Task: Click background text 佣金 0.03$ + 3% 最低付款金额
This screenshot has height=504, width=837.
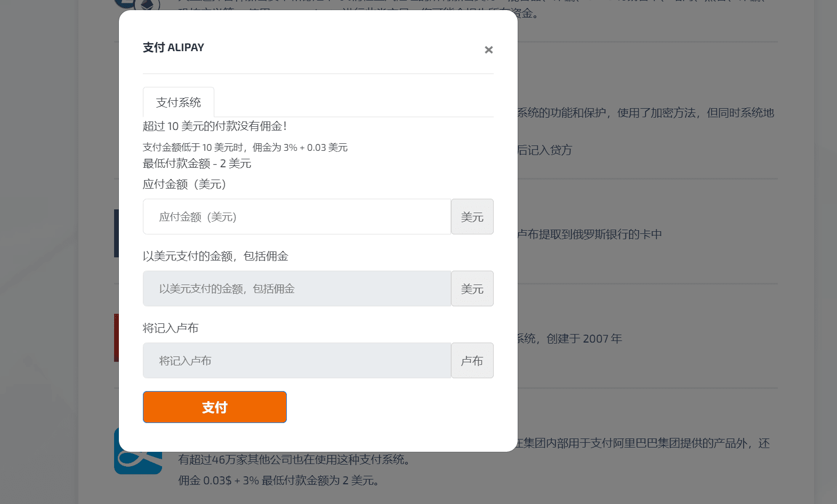Action: coord(279,481)
